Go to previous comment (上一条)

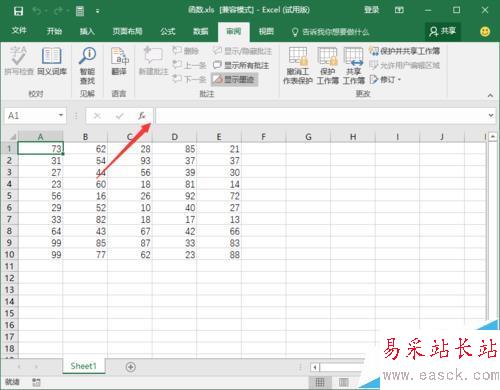coord(189,65)
